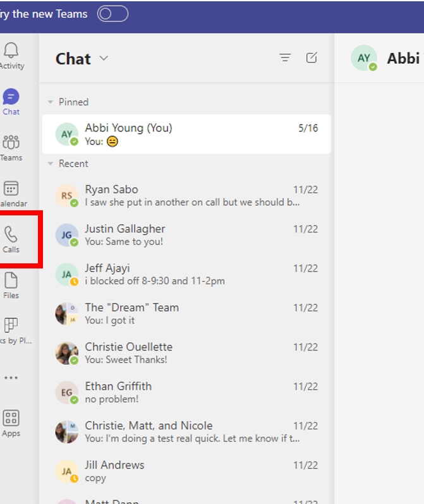Click preview "i blocked off 8-9:30 and 11-2pm"
424x504 pixels.
(155, 281)
